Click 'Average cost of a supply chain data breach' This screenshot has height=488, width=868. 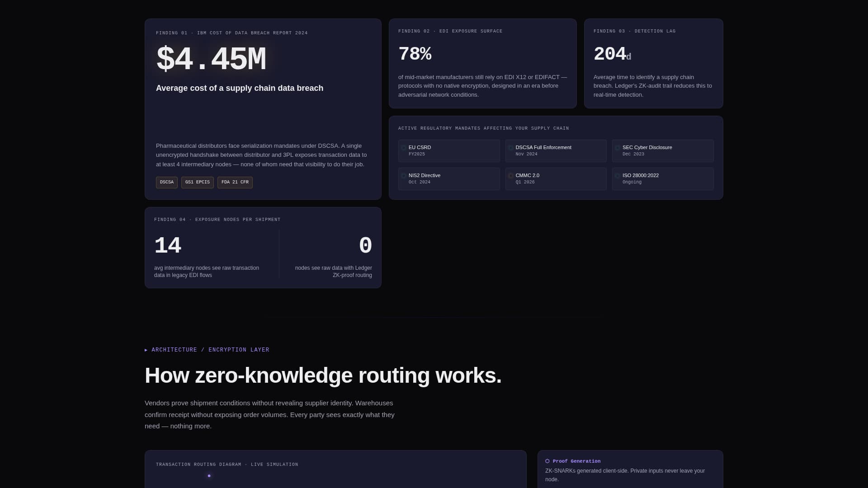(x=240, y=88)
